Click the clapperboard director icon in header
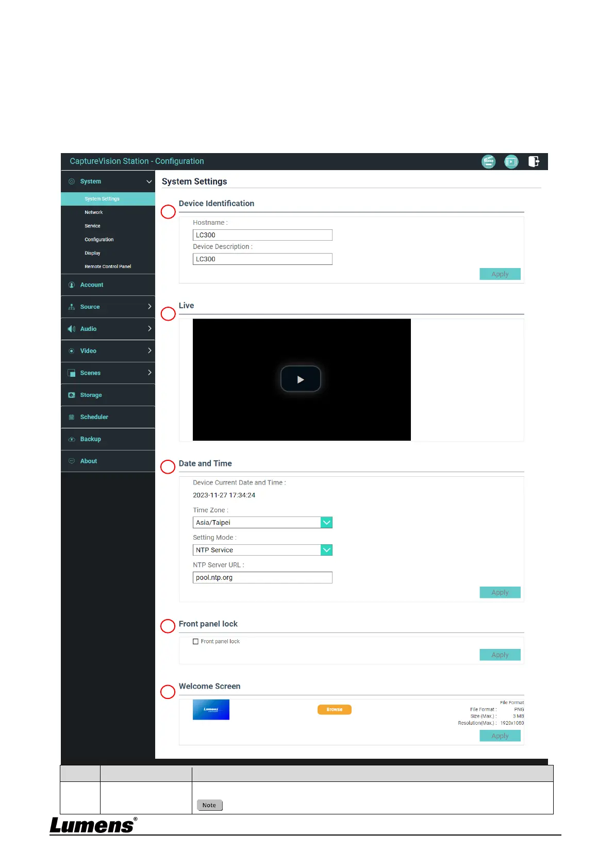 tap(488, 161)
